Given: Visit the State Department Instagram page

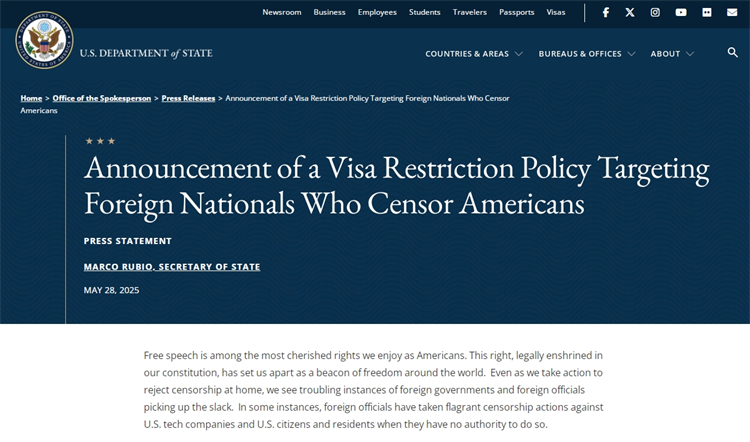Looking at the screenshot, I should (655, 12).
